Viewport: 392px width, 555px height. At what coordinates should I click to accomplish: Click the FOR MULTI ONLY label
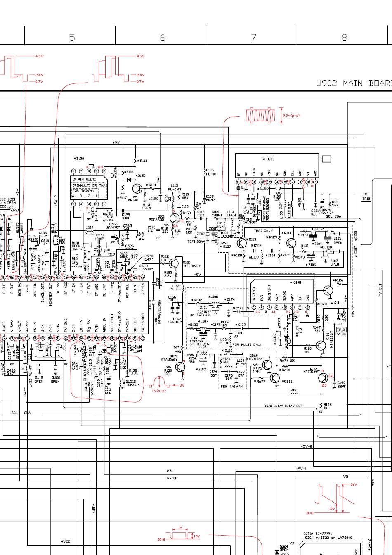point(247,344)
